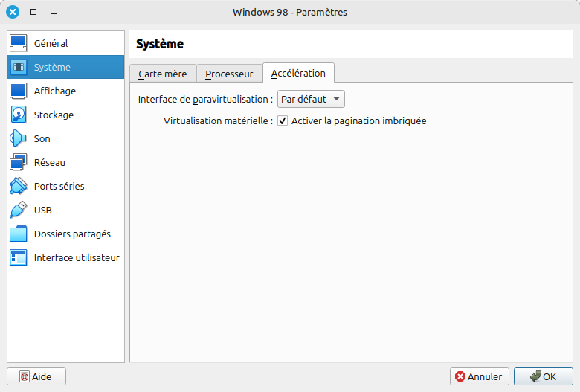Open the Affichage settings label
This screenshot has width=580, height=392.
[x=55, y=91]
